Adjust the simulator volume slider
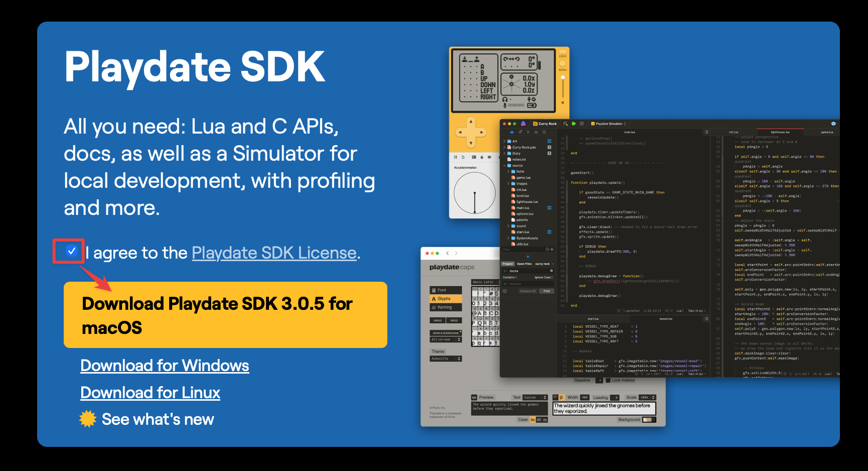The height and width of the screenshot is (471, 868). click(563, 86)
